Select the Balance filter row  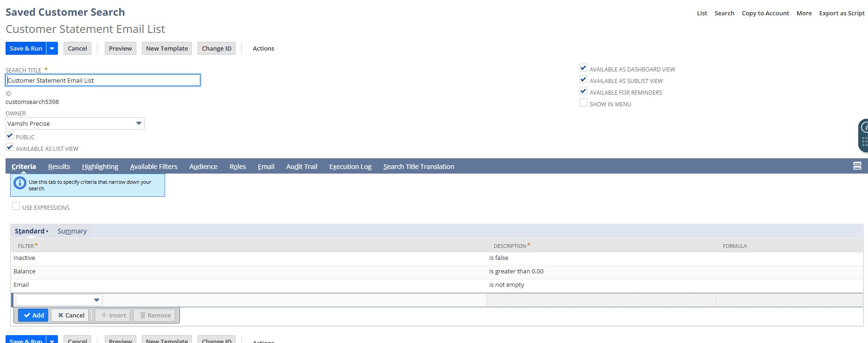25,272
